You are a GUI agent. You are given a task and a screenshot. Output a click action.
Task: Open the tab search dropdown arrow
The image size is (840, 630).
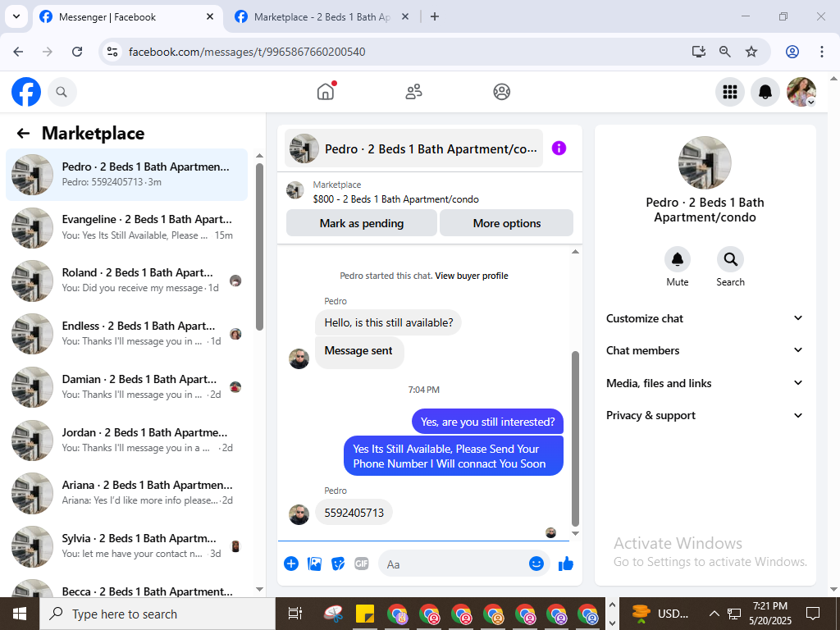(x=16, y=16)
